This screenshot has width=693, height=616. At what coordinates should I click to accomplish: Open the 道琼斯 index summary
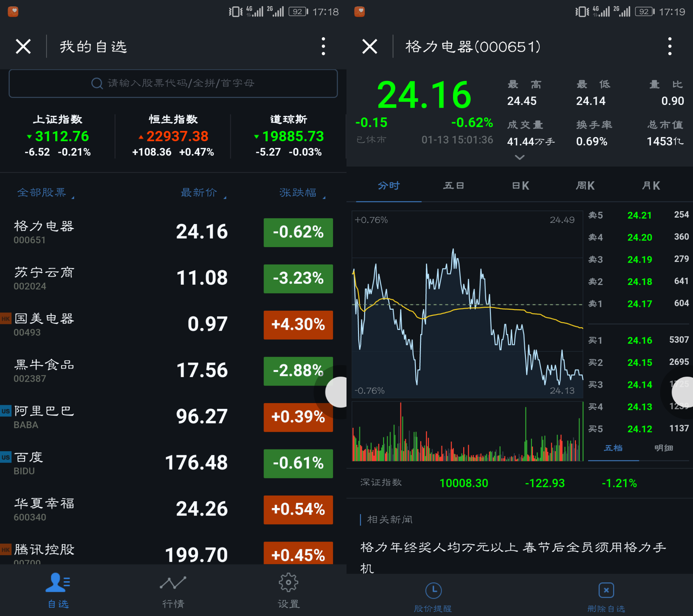point(289,136)
